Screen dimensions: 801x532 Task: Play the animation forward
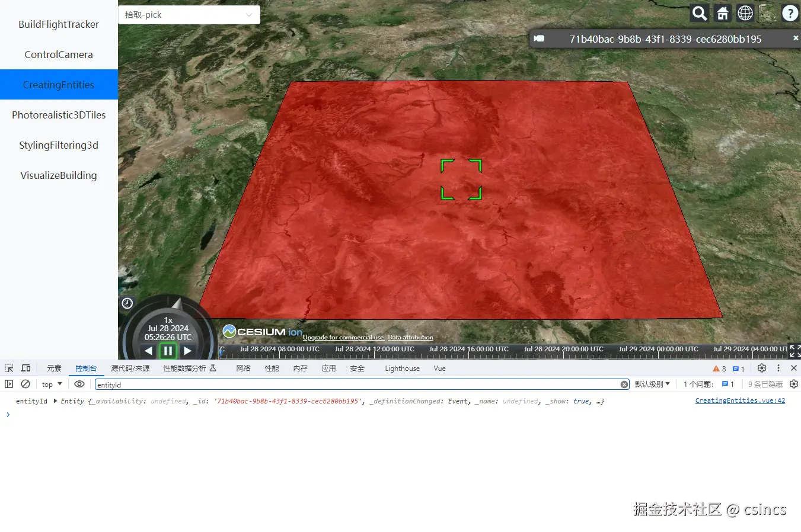coord(187,351)
